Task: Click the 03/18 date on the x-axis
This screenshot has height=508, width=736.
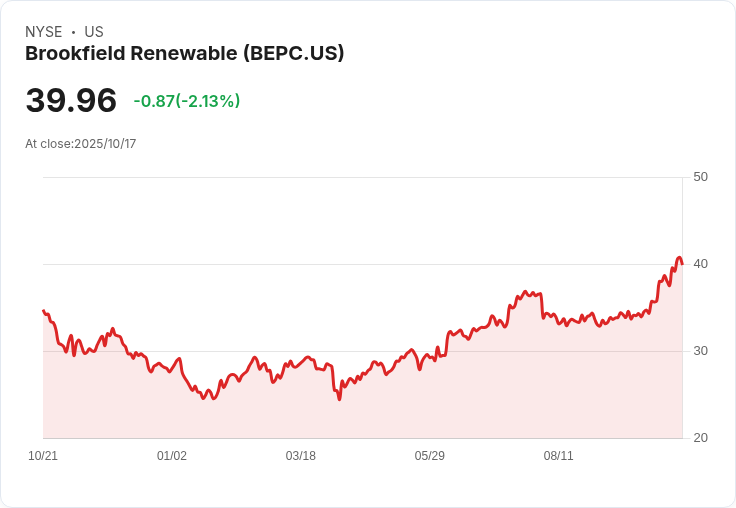Action: tap(301, 456)
